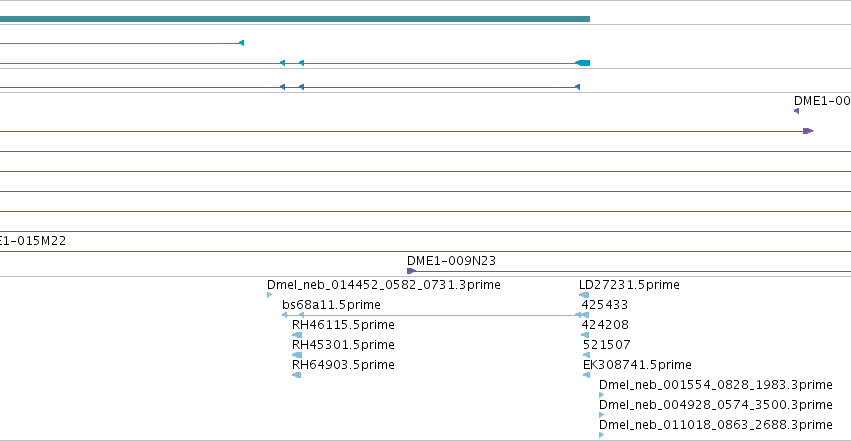Click the right-end arrow of the dark blue transcript
Screen dimensions: 851x441
click(577, 87)
